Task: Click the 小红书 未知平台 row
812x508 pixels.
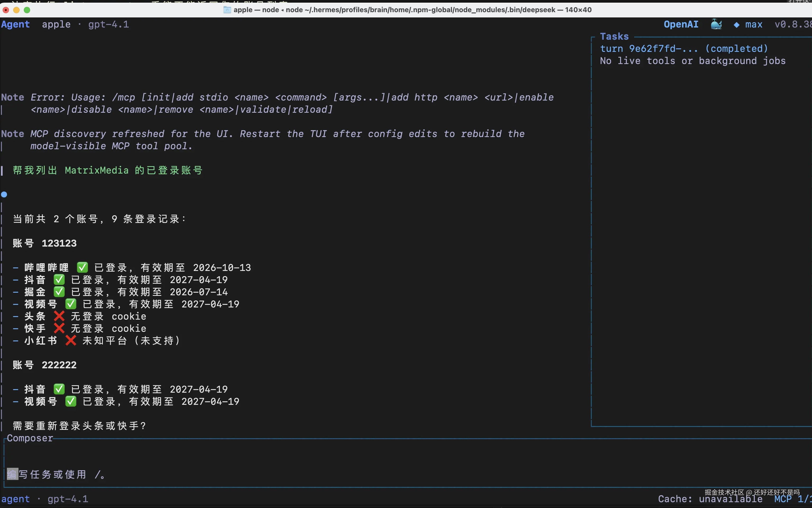Action: [97, 340]
